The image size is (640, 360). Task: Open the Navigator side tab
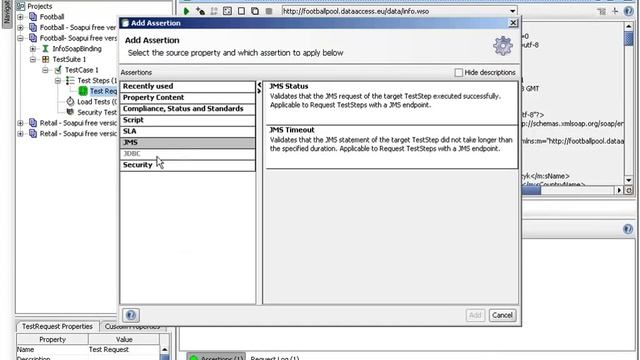click(7, 13)
